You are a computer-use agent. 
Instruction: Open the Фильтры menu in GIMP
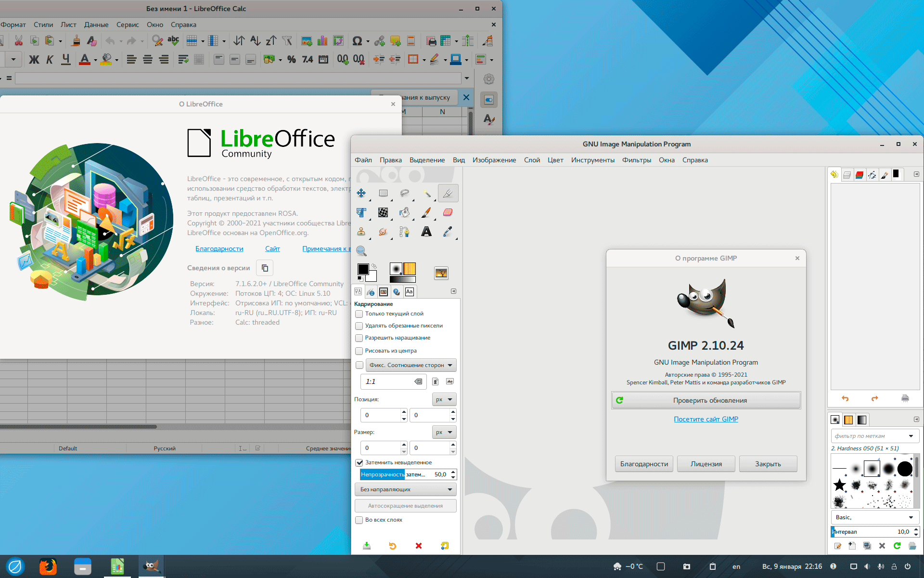(636, 160)
